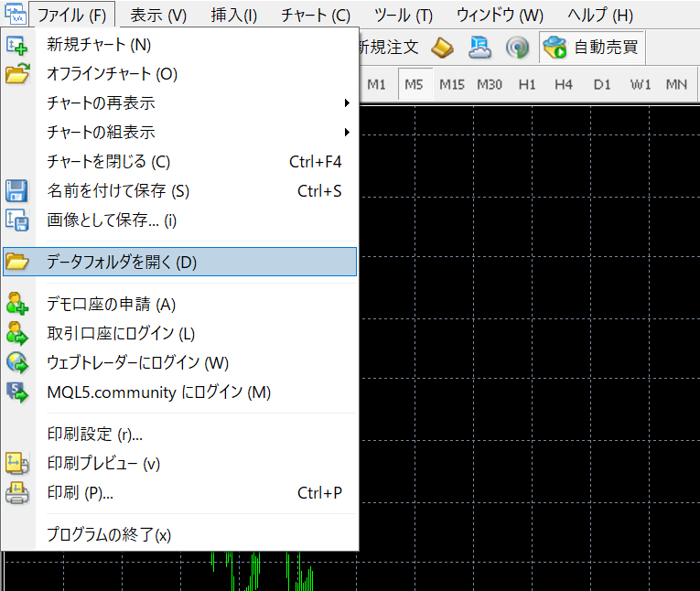
Task: Click the MQL5.community login icon
Action: (17, 392)
